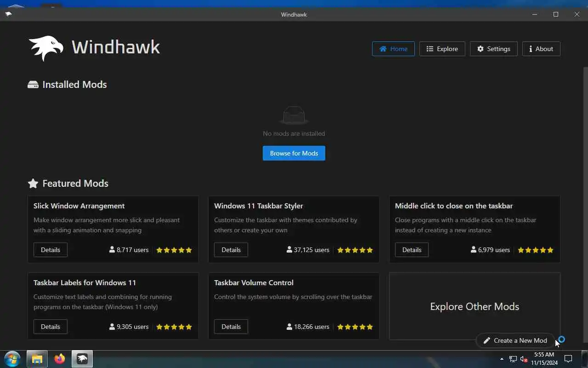
Task: Open the Explore Other Mods card
Action: (475, 306)
